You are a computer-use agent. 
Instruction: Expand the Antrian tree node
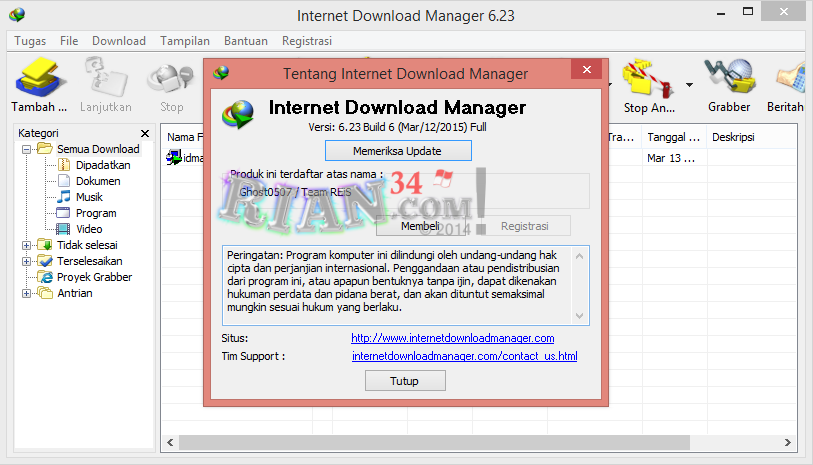pos(26,293)
